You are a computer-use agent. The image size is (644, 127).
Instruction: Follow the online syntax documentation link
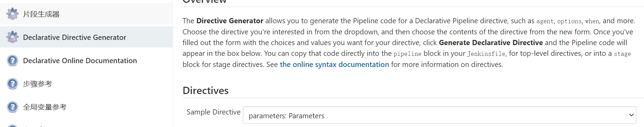(x=334, y=65)
